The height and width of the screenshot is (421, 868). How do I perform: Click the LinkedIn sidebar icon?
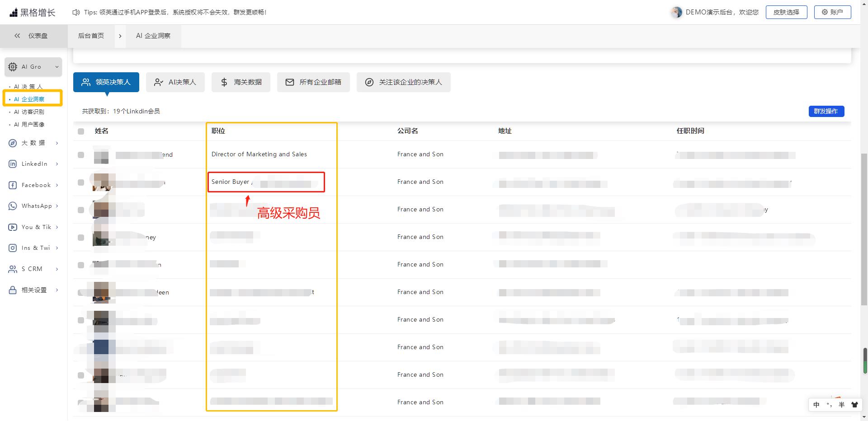click(x=13, y=164)
